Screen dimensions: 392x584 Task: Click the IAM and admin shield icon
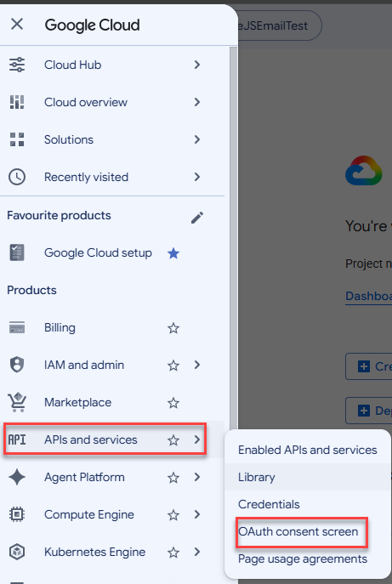(17, 365)
